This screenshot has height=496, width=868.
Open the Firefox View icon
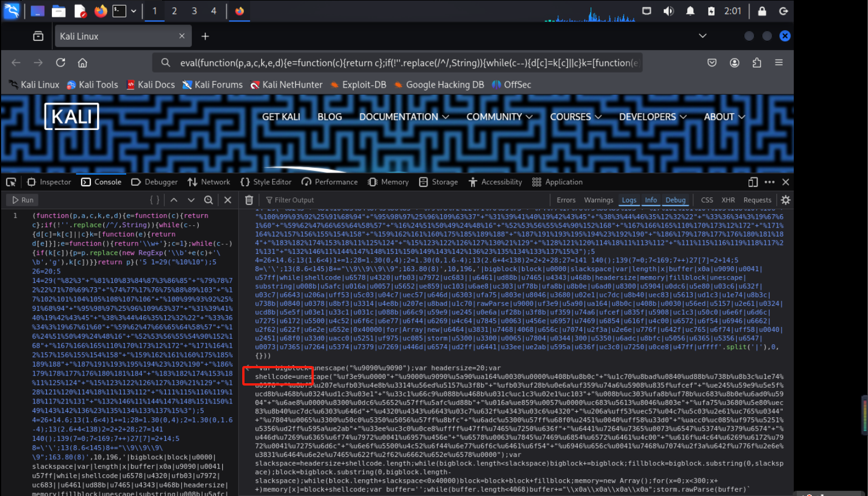[38, 36]
